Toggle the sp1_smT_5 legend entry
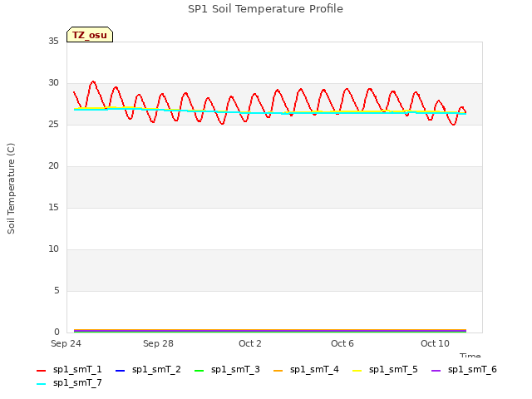Viewport: 532px width, 399px height. coord(385,369)
